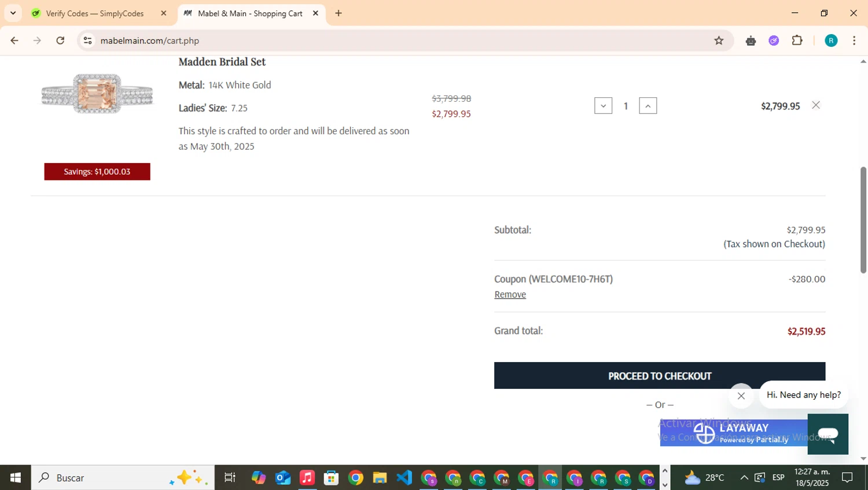Select the Mabel & Main Shopping Cart tab
The width and height of the screenshot is (868, 490).
[x=251, y=13]
